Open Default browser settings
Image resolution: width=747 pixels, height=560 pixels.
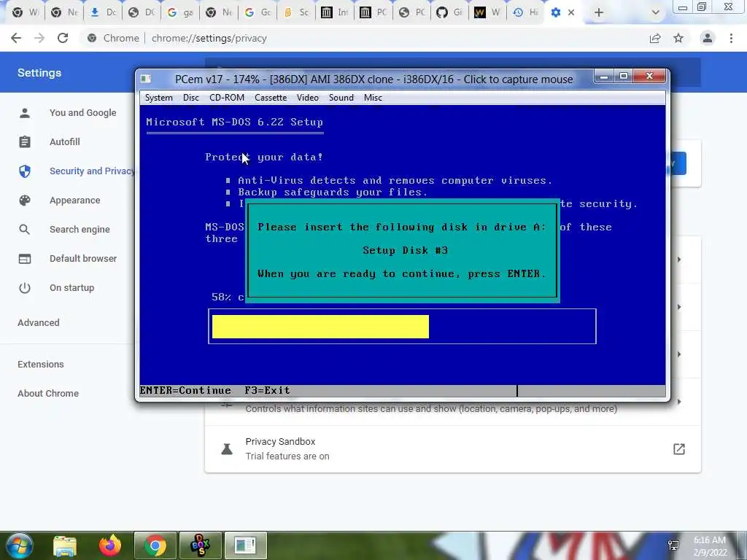(x=83, y=259)
